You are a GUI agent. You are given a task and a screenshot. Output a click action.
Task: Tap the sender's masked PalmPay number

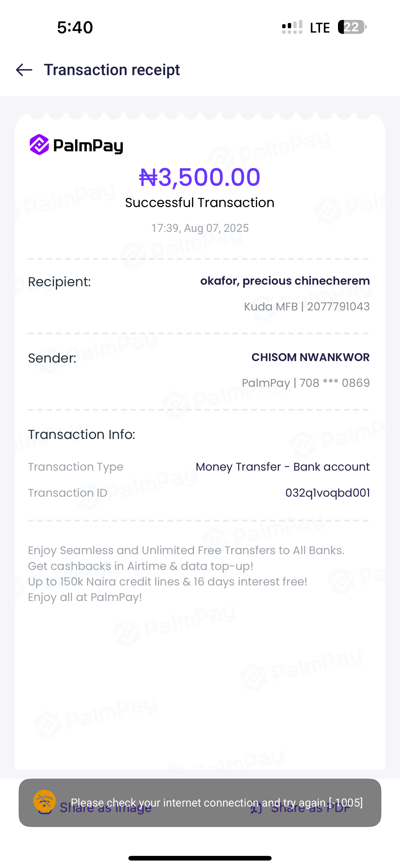[305, 383]
